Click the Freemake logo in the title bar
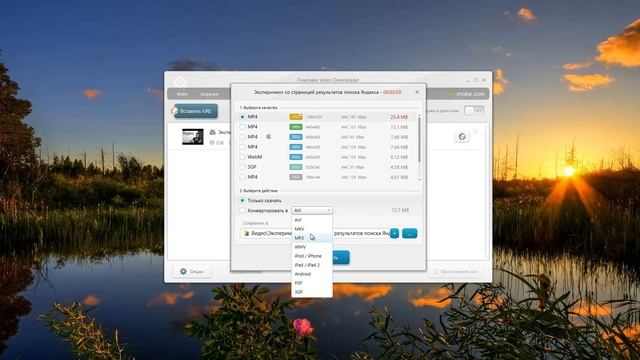 point(180,81)
